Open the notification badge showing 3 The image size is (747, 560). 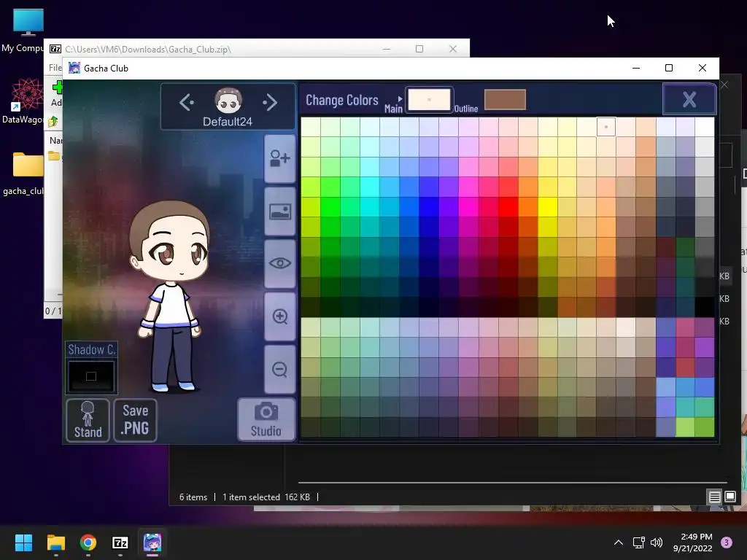click(727, 542)
